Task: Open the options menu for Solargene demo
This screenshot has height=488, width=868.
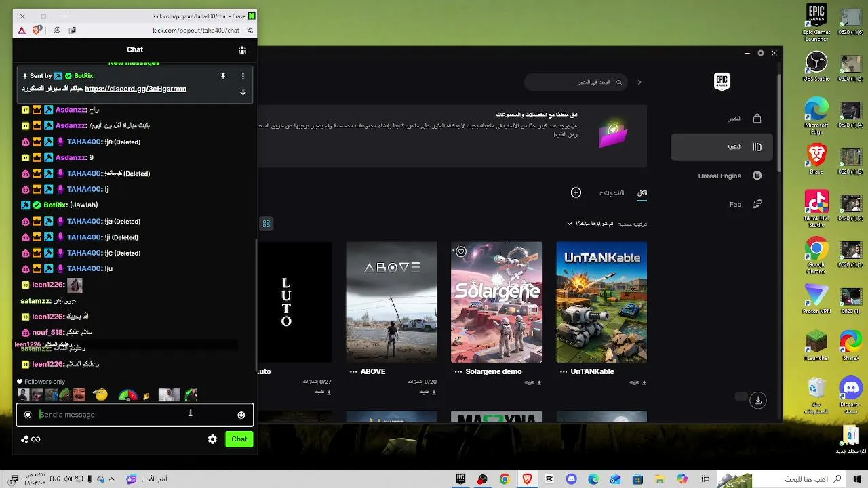Action: pos(458,372)
